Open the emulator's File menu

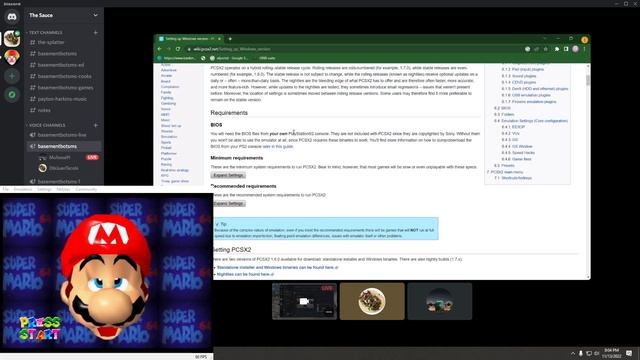[x=5, y=189]
